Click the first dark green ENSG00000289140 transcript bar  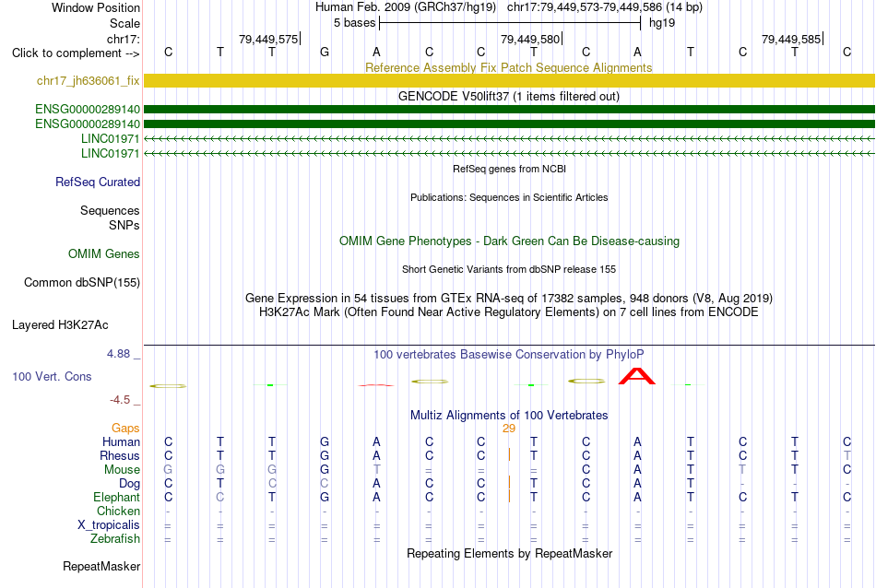[509, 109]
